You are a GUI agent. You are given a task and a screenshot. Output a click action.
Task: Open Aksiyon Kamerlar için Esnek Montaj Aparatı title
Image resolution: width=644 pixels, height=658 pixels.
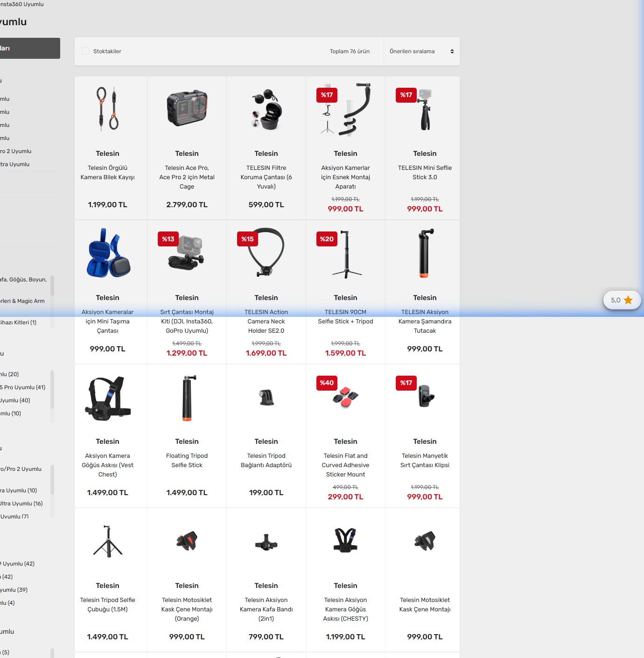pyautogui.click(x=346, y=177)
